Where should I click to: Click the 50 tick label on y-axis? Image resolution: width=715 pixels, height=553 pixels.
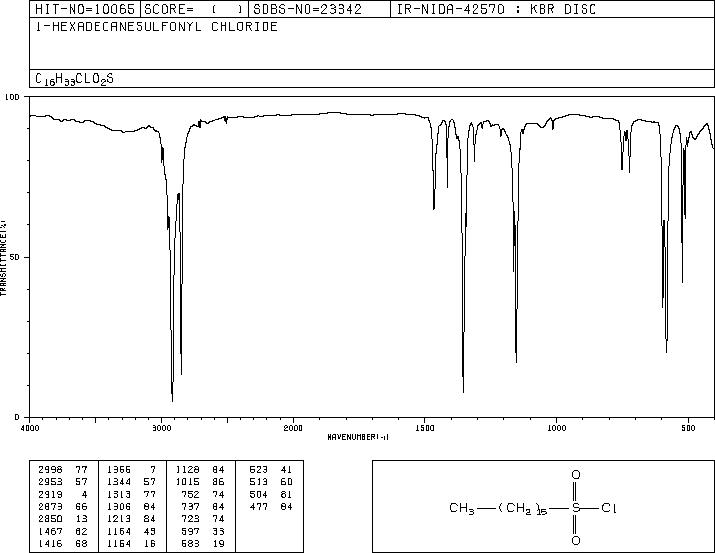pos(15,257)
